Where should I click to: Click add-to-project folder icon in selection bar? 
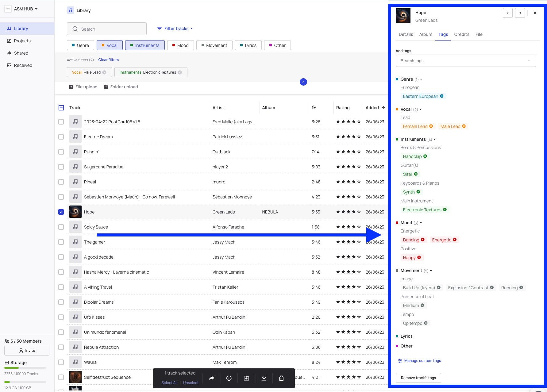[x=246, y=378]
